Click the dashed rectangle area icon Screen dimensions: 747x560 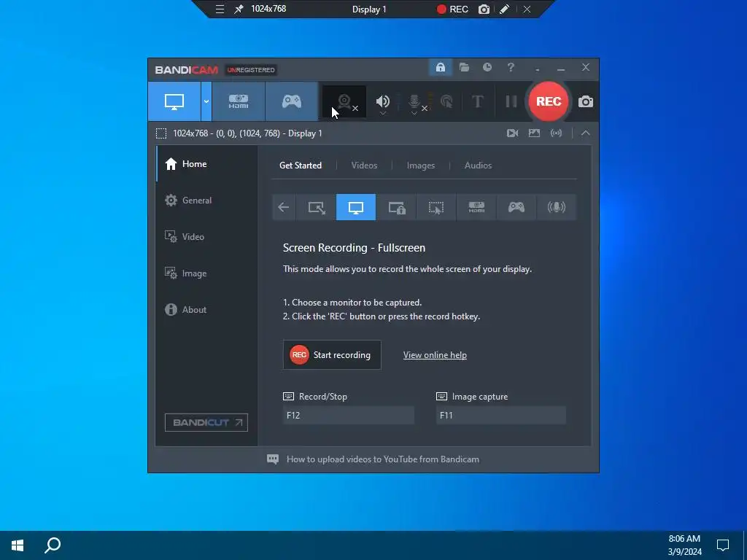161,133
